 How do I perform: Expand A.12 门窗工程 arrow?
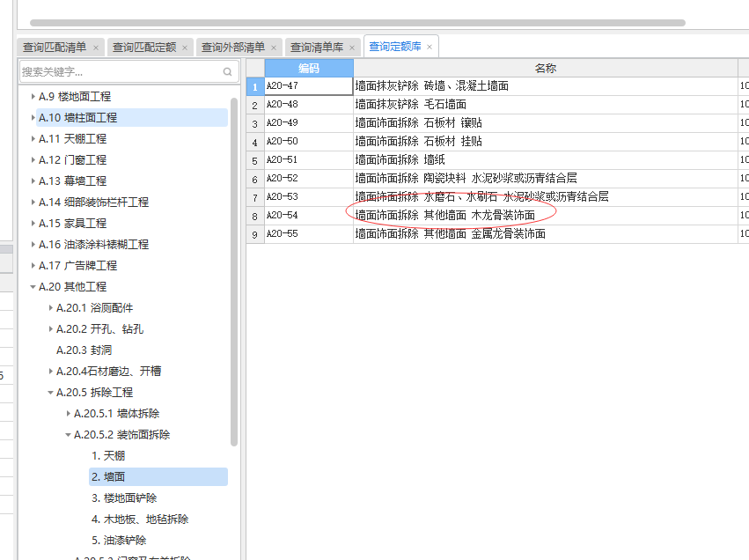pyautogui.click(x=33, y=159)
